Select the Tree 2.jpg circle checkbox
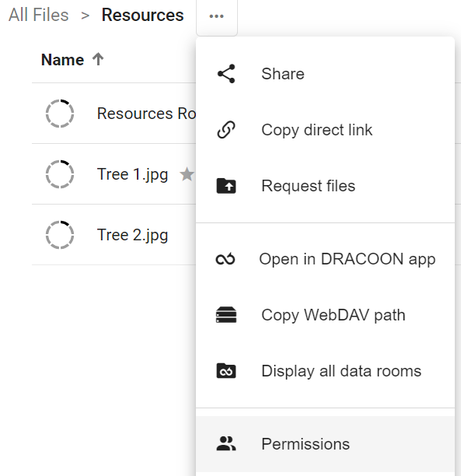The height and width of the screenshot is (476, 461). (60, 235)
